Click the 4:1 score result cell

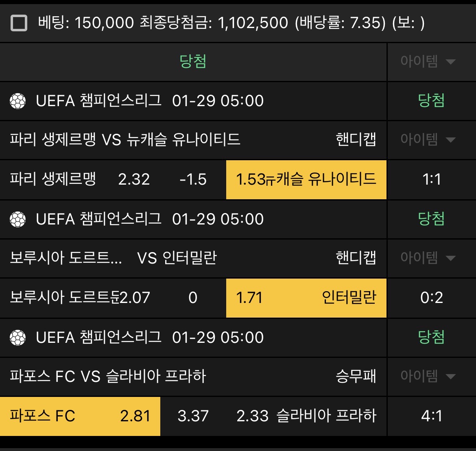tap(431, 416)
